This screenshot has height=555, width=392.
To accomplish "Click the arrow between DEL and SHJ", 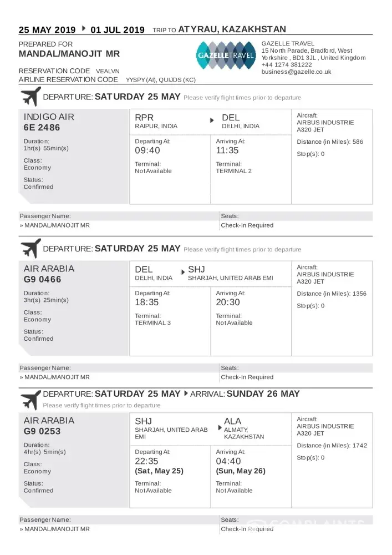I will click(x=182, y=272).
